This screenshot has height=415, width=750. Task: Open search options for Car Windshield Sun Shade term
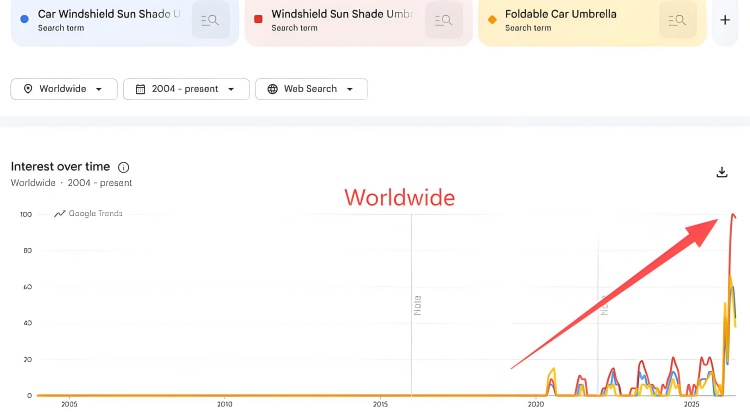click(210, 20)
